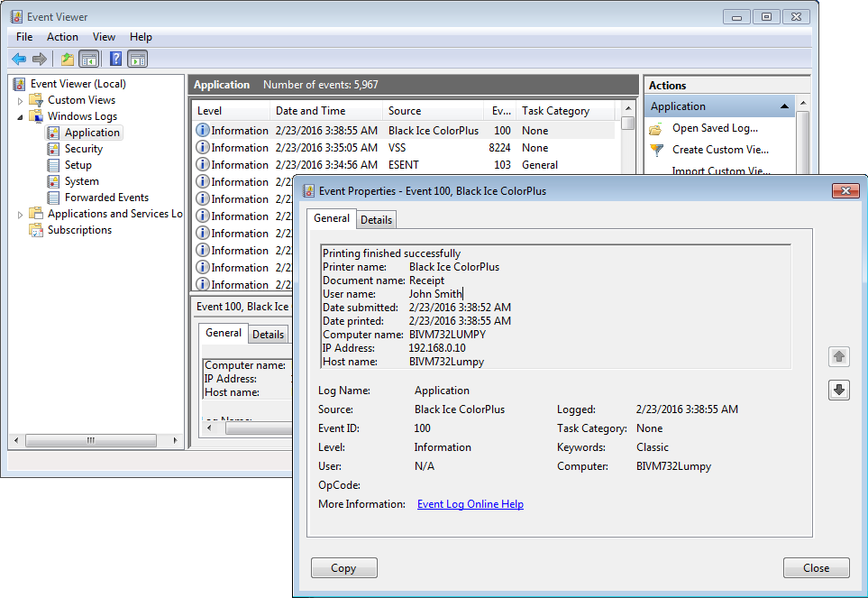The height and width of the screenshot is (598, 868).
Task: Select the VSS event row 8224
Action: pyautogui.click(x=397, y=148)
